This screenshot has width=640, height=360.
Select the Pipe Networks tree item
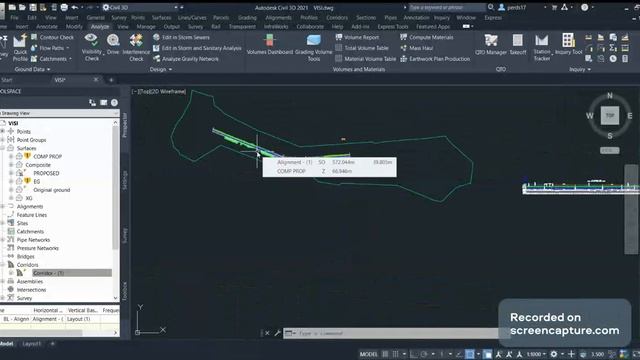click(33, 240)
